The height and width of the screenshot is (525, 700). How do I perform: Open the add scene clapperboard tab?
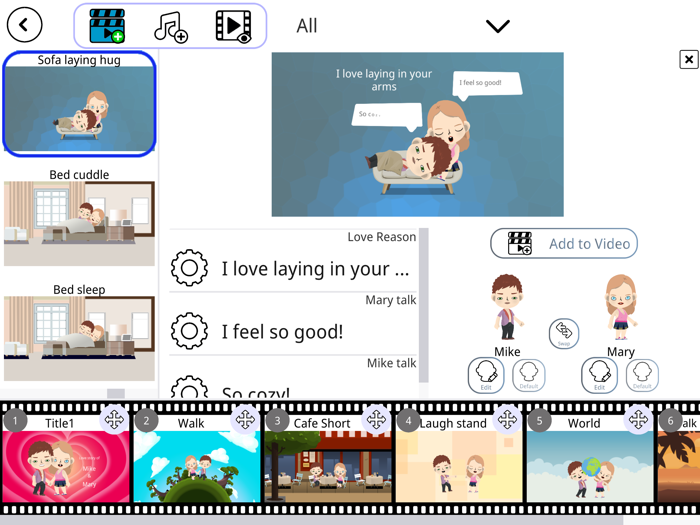coord(107,26)
